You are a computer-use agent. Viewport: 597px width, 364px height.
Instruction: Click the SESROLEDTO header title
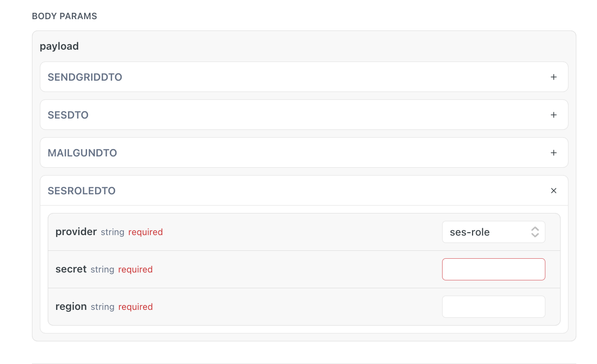pyautogui.click(x=82, y=191)
